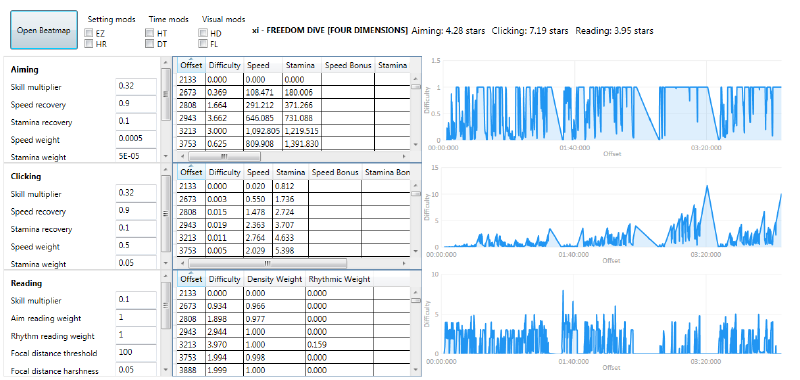Sort Reading table by Density Weight column
800x380 pixels.
274,280
